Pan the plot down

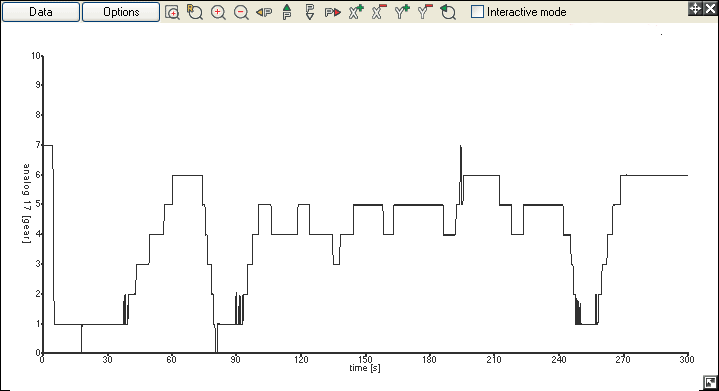coord(310,12)
